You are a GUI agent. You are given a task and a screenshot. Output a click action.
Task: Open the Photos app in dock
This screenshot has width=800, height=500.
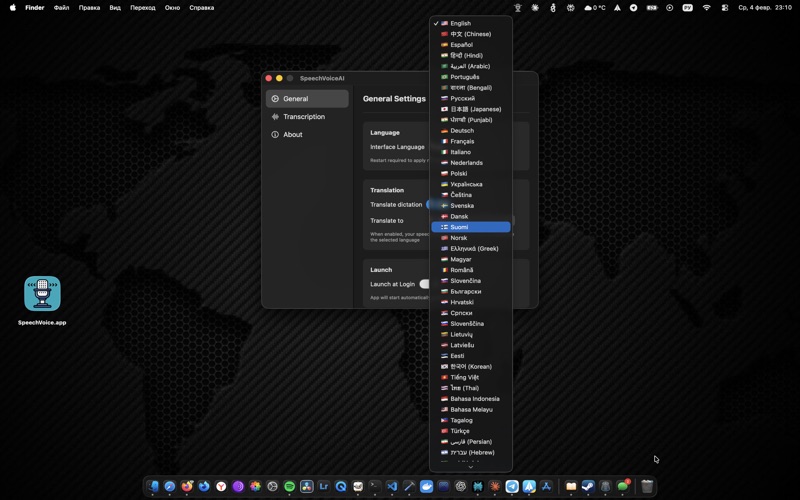[255, 487]
